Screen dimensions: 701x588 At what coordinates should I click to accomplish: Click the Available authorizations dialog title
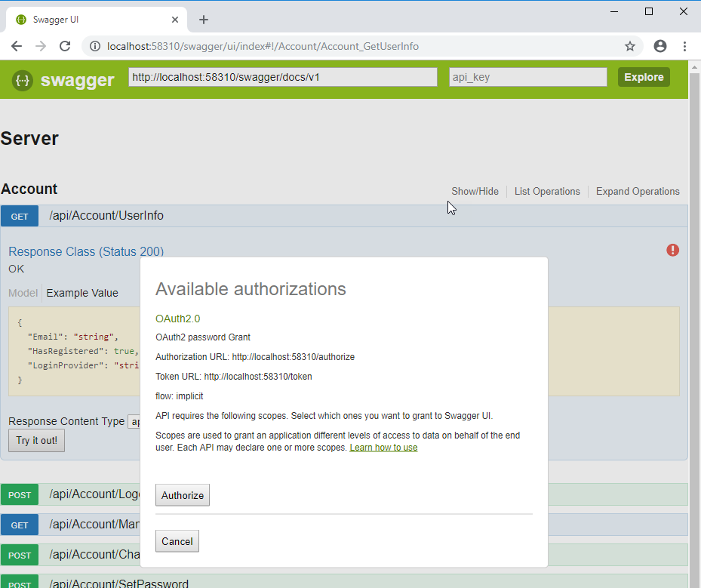[x=251, y=289]
